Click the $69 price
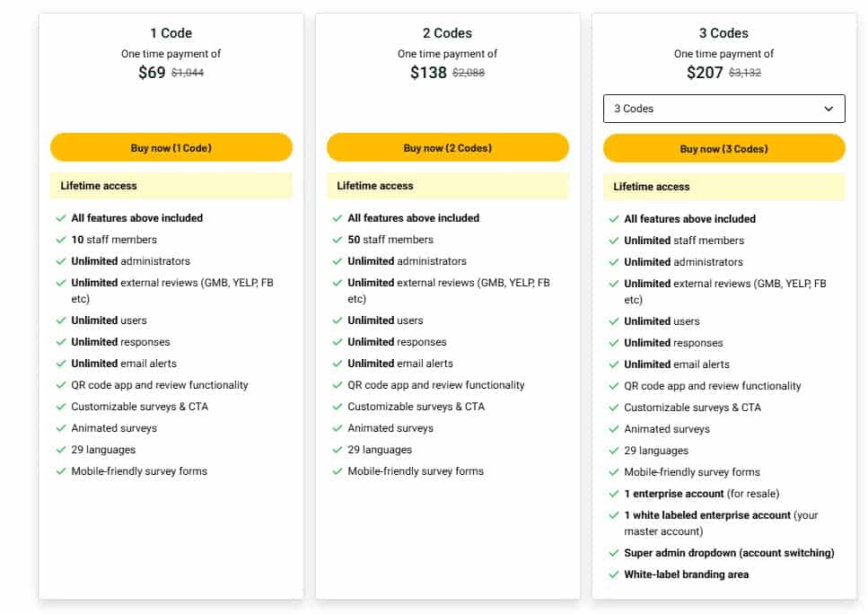This screenshot has height=614, width=868. tap(152, 73)
